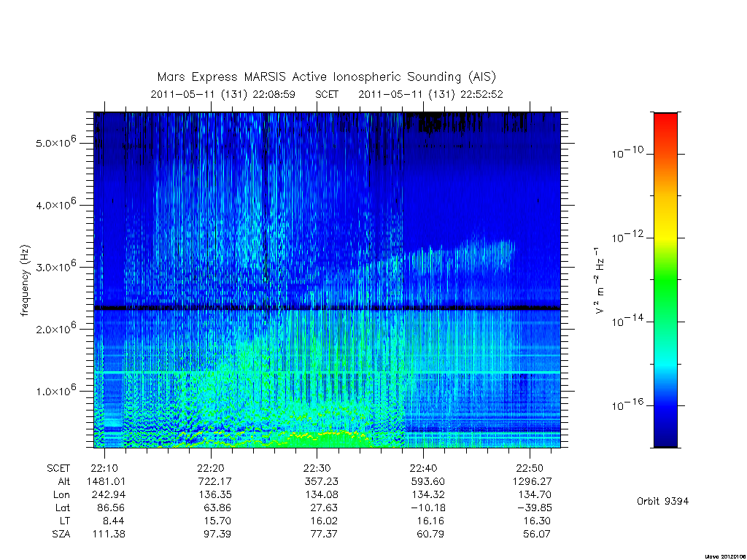Screen dimensions: 747x560
Task: Select local time value '16.02'
Action: coord(324,521)
